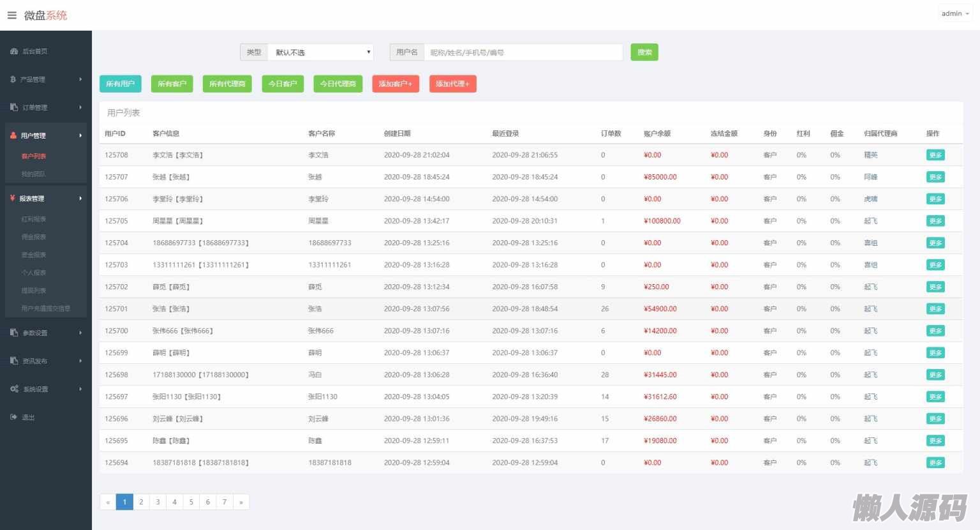Click the red 添加客户+ button

pos(396,84)
